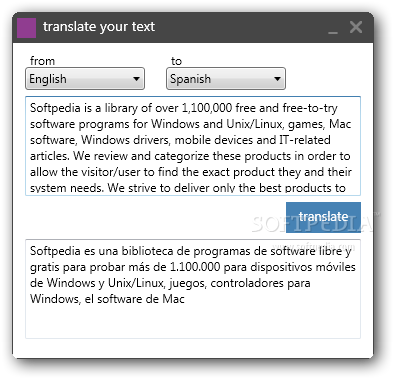Click the word "juegos" in the Spanish output
Viewport: 394px width, 379px height.
[x=188, y=283]
